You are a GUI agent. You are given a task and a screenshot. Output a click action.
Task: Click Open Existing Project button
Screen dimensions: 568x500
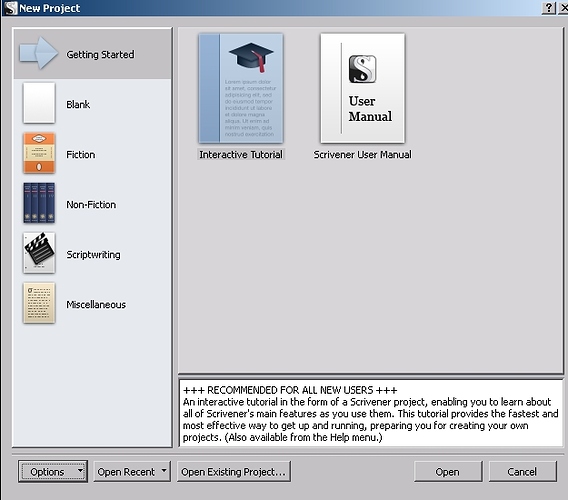click(x=234, y=472)
